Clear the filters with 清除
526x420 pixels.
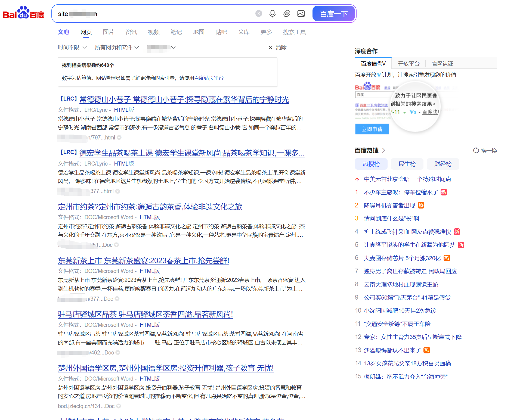point(277,47)
